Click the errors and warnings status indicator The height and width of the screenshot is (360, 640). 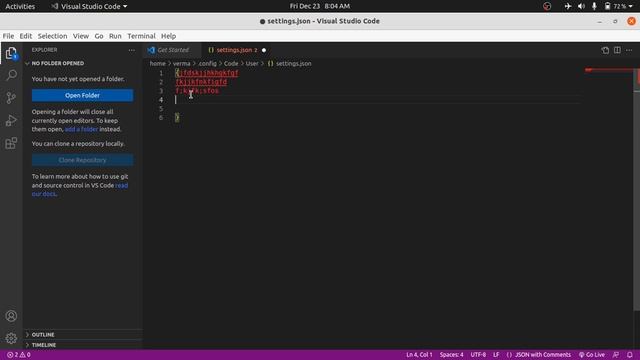point(19,355)
